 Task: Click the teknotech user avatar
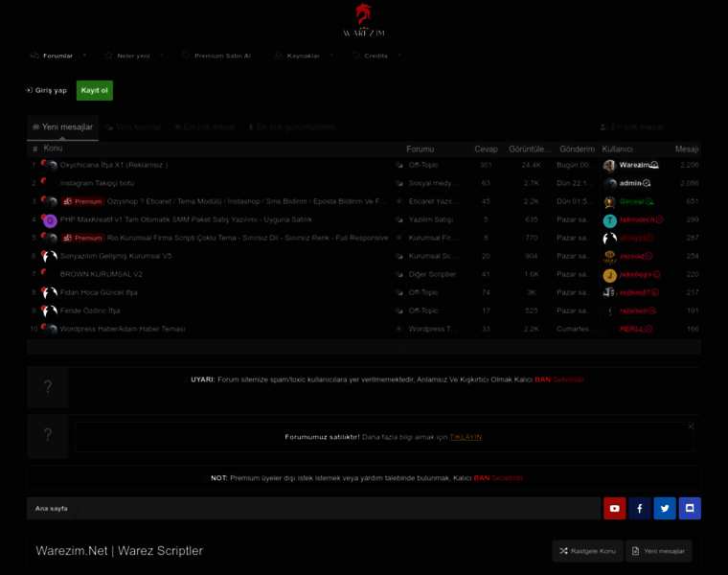click(x=609, y=220)
